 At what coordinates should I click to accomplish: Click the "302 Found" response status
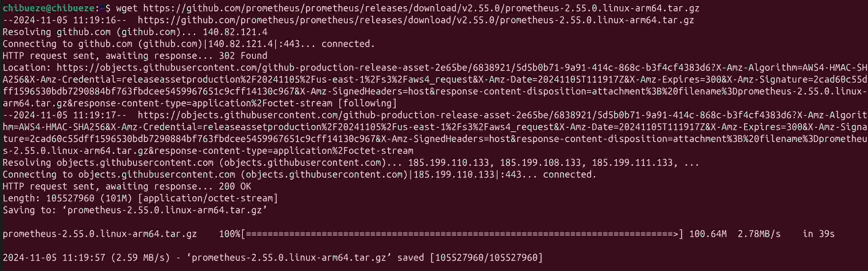[x=243, y=56]
